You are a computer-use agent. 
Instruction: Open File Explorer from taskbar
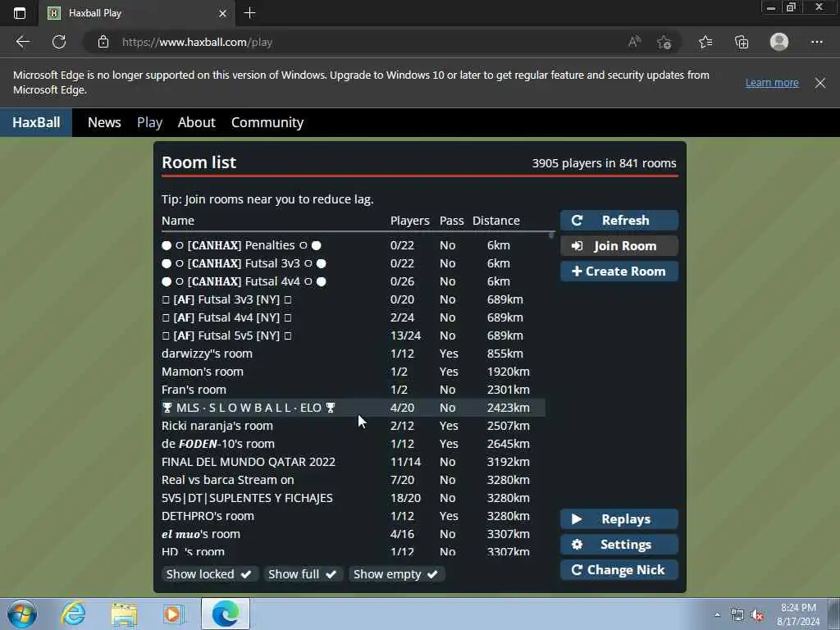point(125,614)
